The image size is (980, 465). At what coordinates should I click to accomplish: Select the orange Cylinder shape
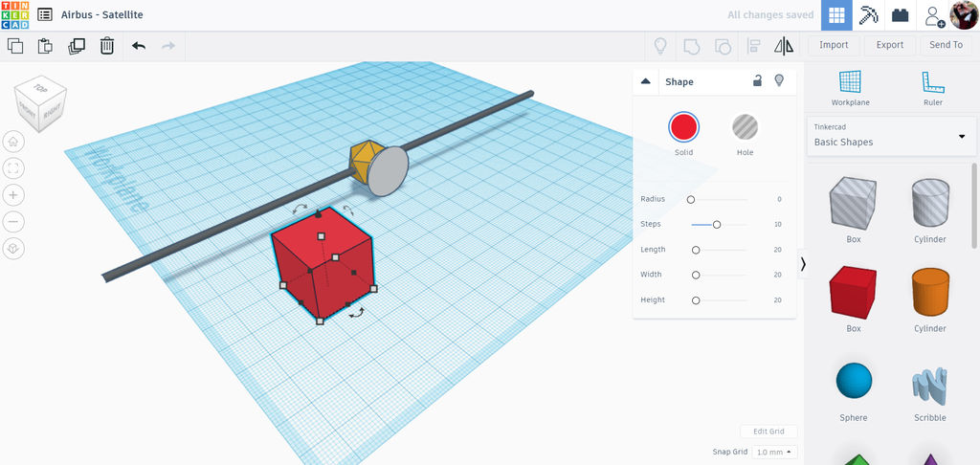point(930,292)
